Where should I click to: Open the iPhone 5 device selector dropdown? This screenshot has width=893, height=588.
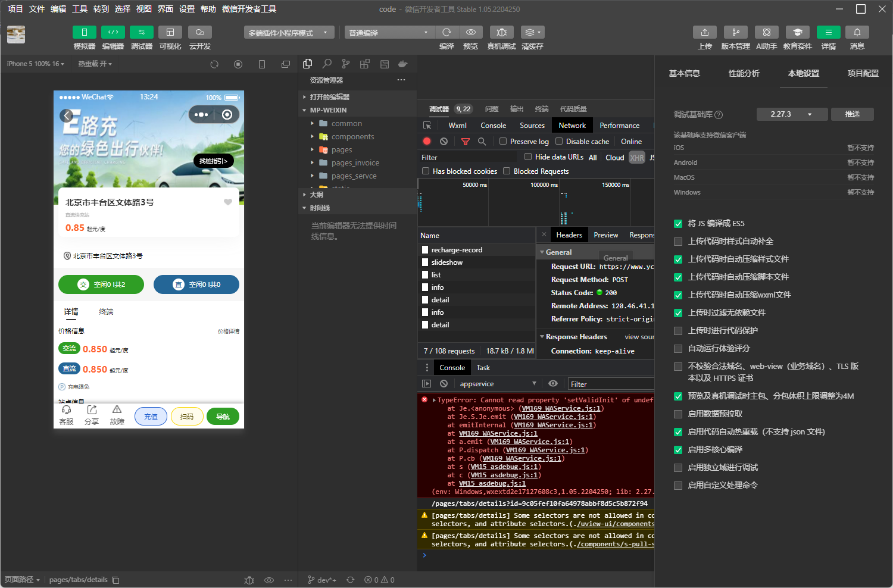point(36,64)
